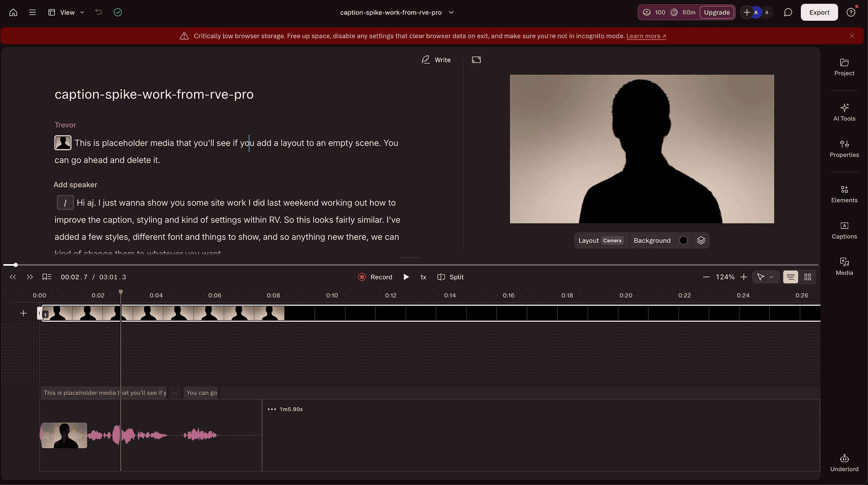This screenshot has width=868, height=485.
Task: Expand the pointer tool selector dropdown
Action: tap(771, 277)
